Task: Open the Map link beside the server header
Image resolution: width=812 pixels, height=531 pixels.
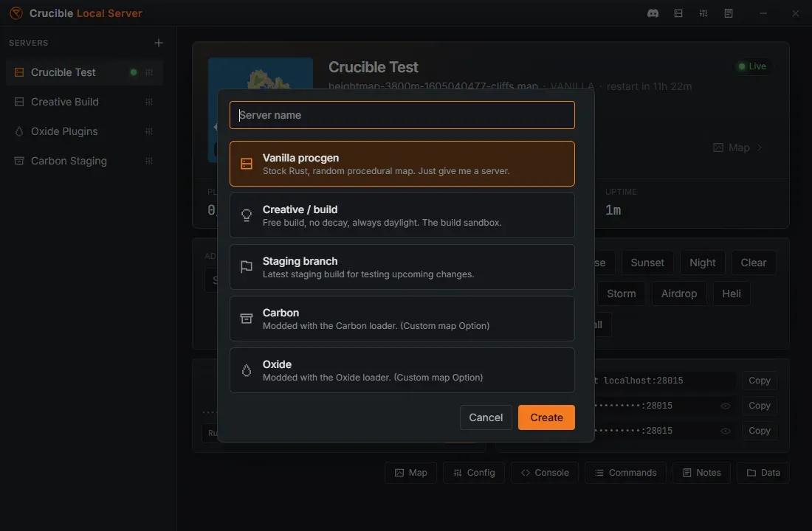Action: tap(737, 147)
